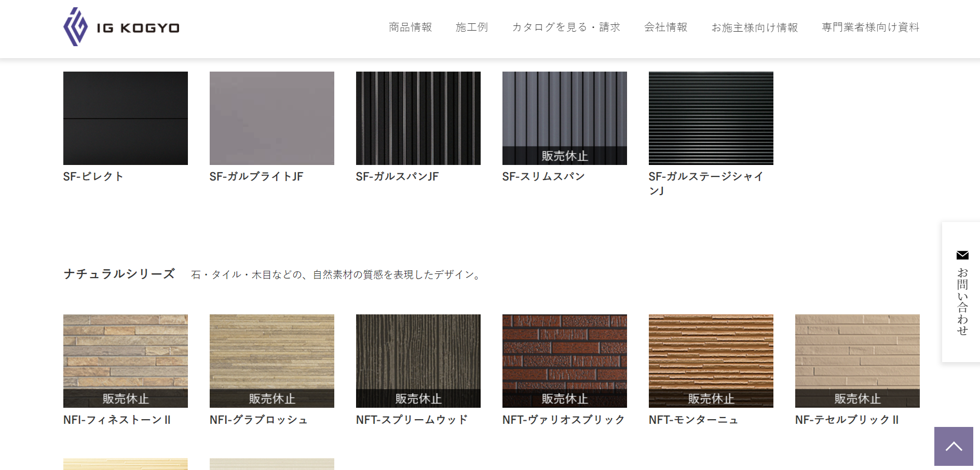Open the カタログを見る・請求 menu
The height and width of the screenshot is (470, 980).
(x=566, y=27)
